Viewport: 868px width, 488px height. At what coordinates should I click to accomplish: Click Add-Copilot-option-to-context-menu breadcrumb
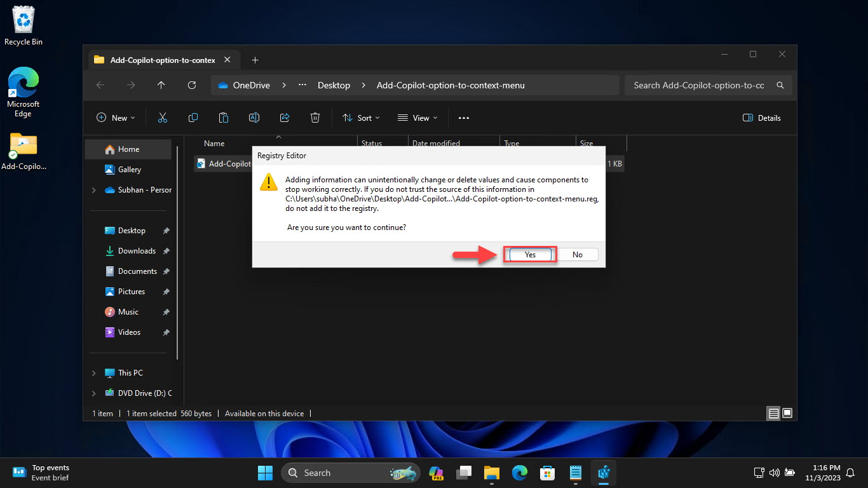[x=451, y=85]
